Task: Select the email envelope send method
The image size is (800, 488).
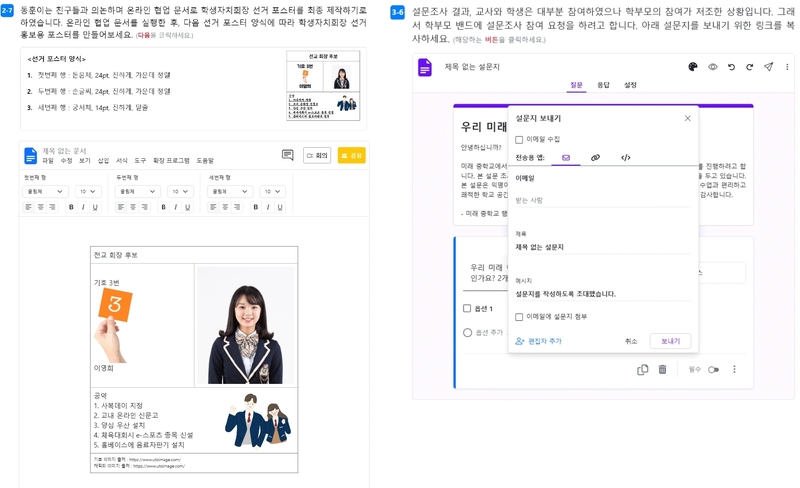Action: coord(566,158)
